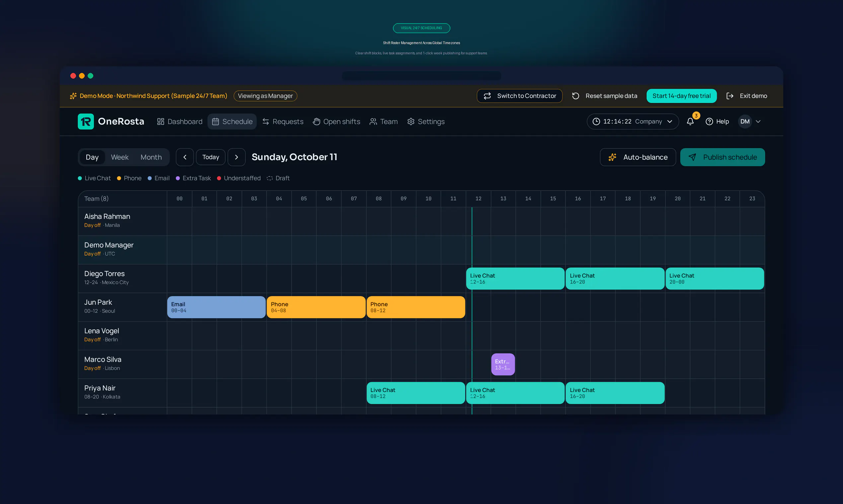Click the DM user avatar
This screenshot has width=843, height=504.
pos(745,121)
